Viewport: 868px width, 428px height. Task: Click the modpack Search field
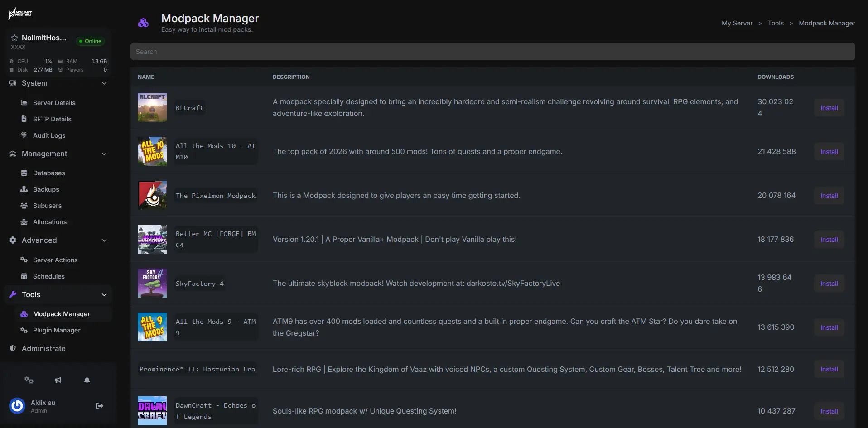pos(493,52)
